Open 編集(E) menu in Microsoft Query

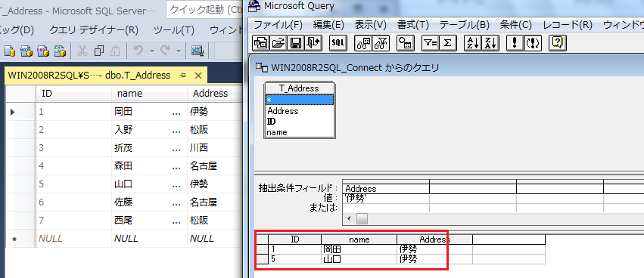[328, 25]
